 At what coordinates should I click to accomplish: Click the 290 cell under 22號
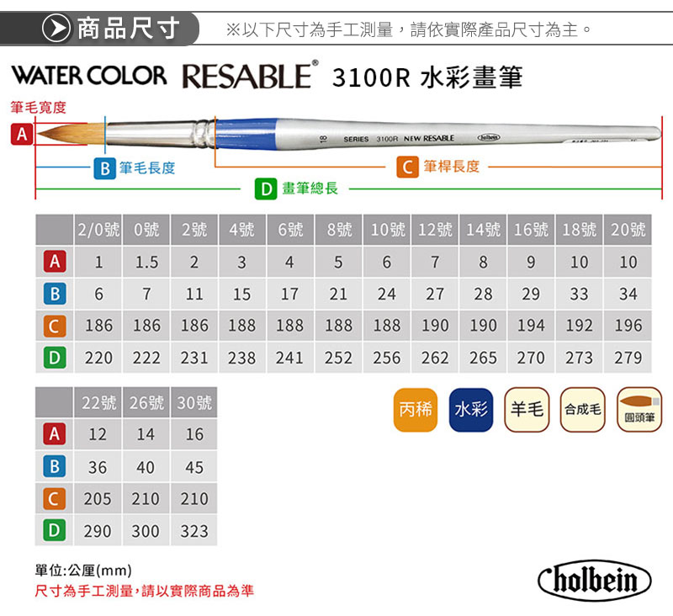click(98, 531)
